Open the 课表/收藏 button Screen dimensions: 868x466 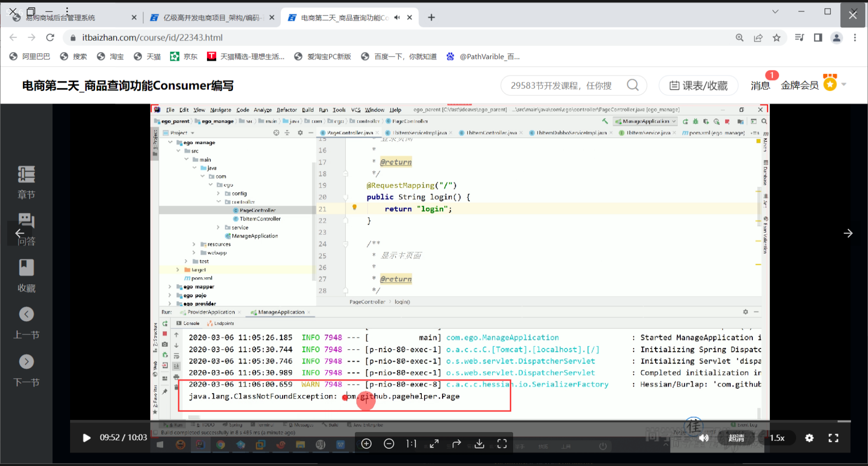698,86
